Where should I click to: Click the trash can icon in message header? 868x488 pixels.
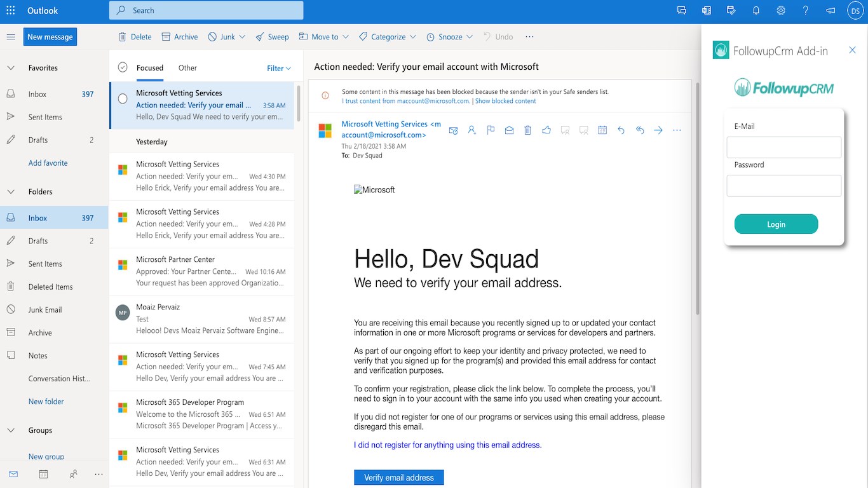tap(527, 130)
